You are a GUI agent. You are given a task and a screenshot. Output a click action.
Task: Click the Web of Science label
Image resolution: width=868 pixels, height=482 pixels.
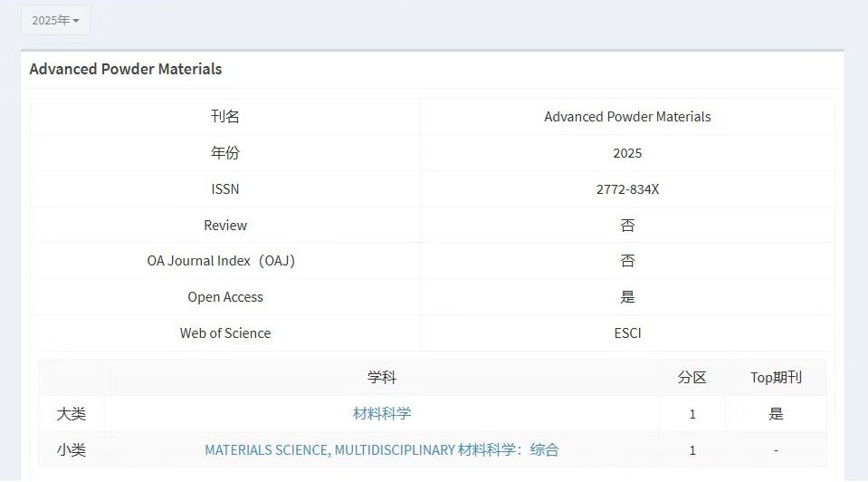[x=225, y=333]
